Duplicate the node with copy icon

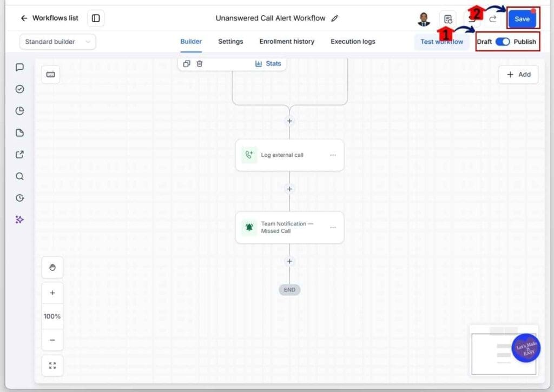click(x=187, y=64)
